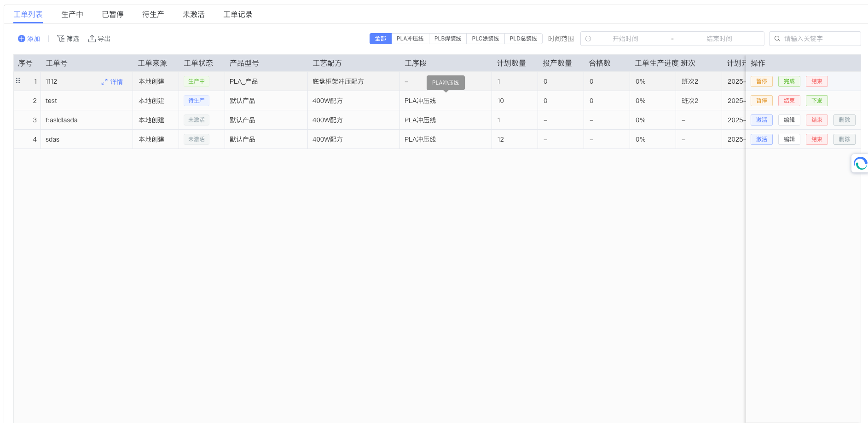Screen dimensions: 868x423
Task: Select the 全部 filter pill
Action: tap(380, 39)
